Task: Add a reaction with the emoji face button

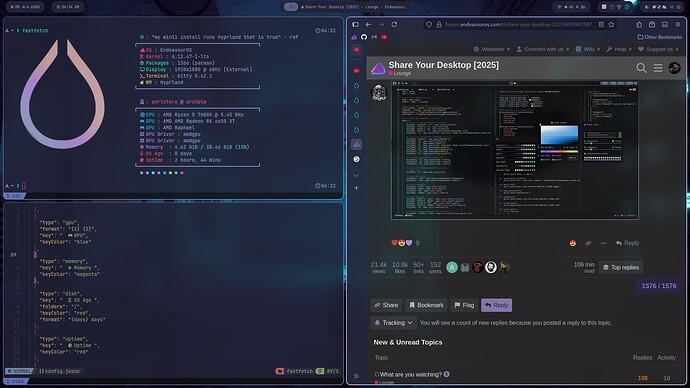Action: point(573,243)
